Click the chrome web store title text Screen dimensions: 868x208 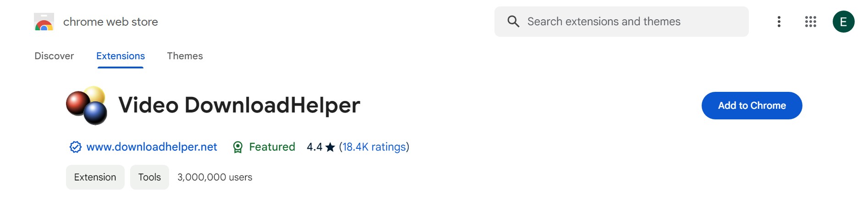[110, 22]
